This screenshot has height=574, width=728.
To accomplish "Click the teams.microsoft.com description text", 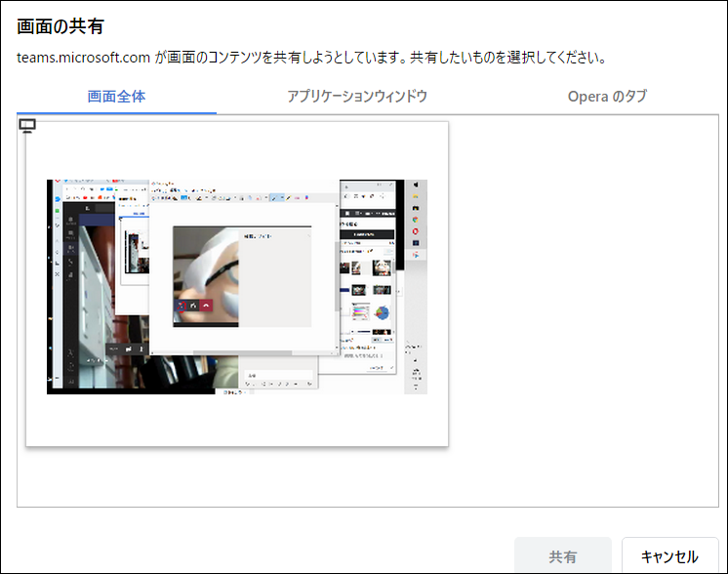I will 311,58.
